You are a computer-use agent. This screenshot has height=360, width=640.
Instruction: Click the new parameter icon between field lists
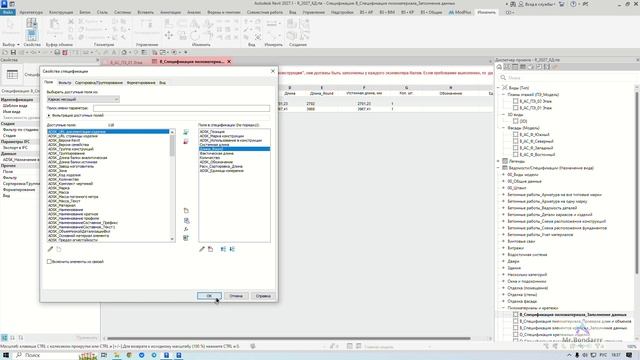tap(186, 211)
